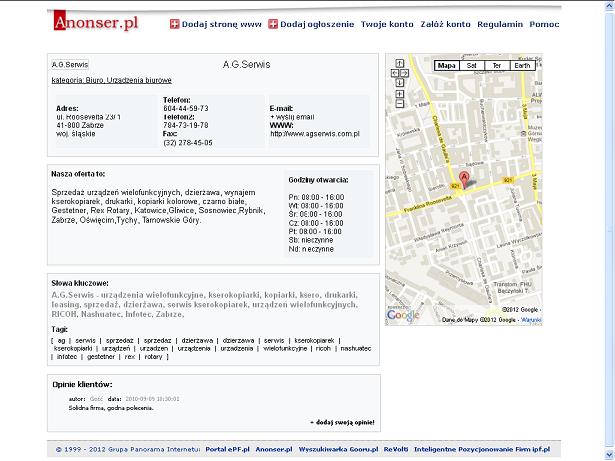Open ReVolti footer link
This screenshot has height=461, width=615.
(x=396, y=450)
